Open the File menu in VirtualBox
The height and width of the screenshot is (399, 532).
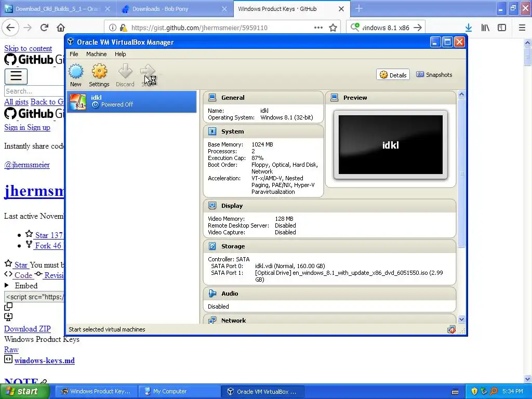(x=74, y=54)
